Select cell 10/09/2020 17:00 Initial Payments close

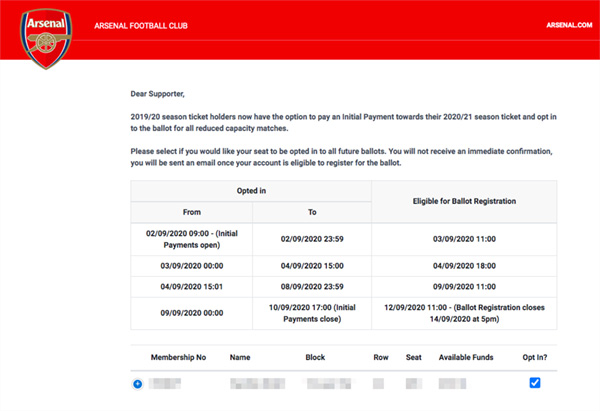(312, 313)
